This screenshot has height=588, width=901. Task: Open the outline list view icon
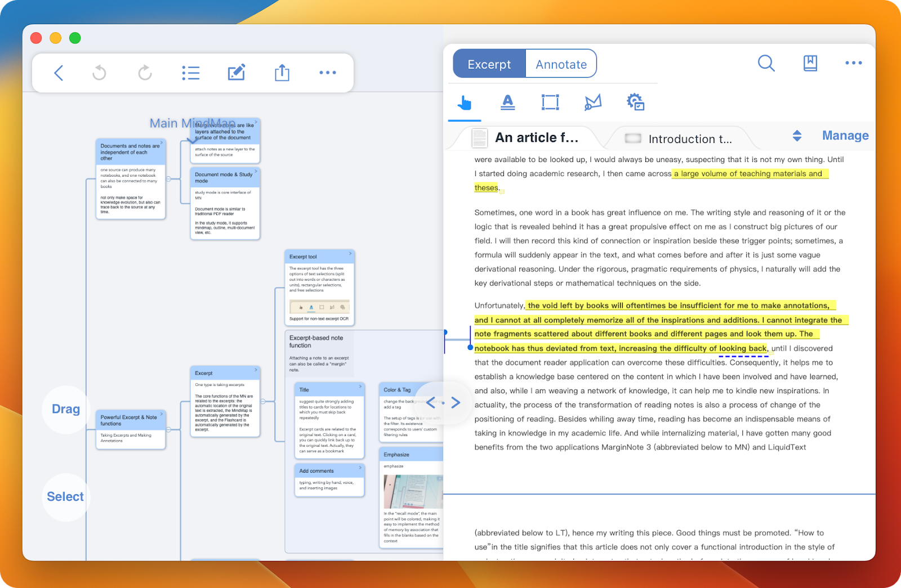pos(191,73)
